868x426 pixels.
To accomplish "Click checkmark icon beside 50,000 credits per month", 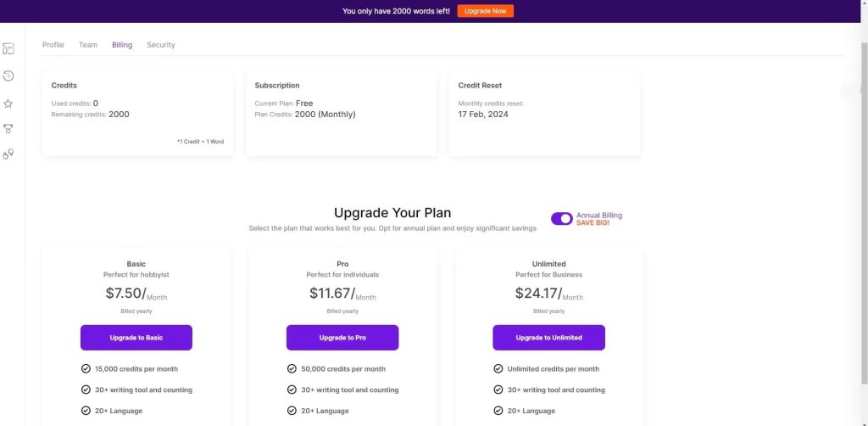I will tap(292, 369).
